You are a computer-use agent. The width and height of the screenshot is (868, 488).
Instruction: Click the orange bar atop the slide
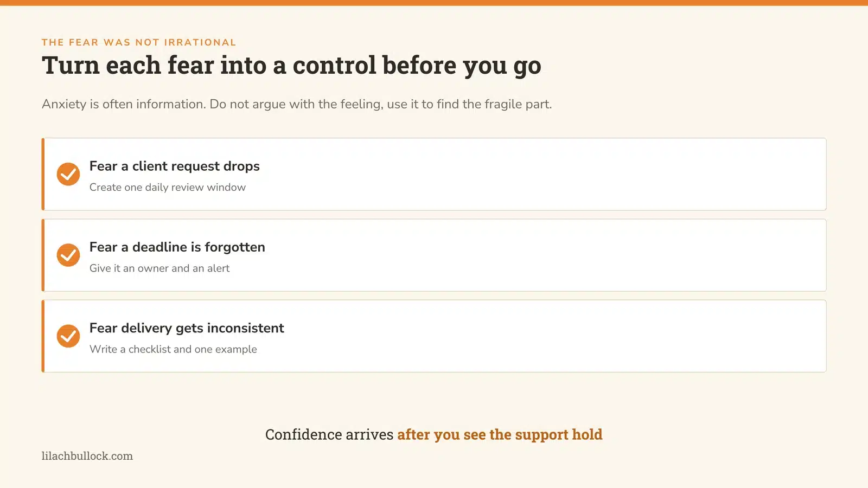[x=434, y=3]
